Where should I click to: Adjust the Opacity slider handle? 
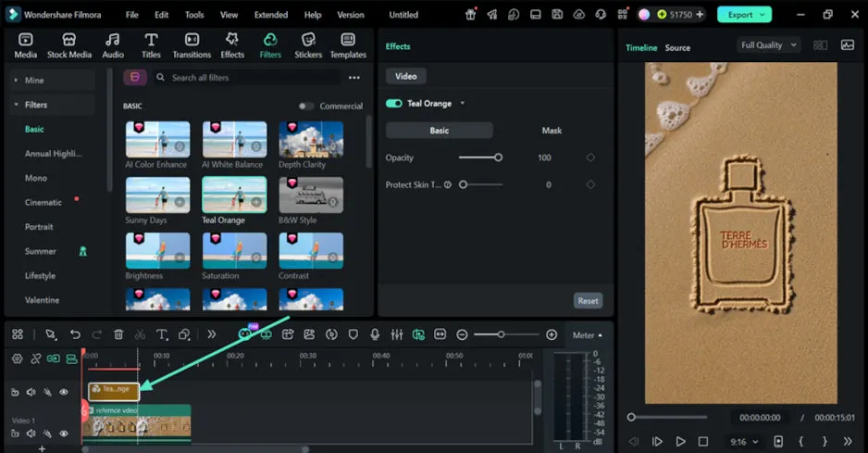498,157
